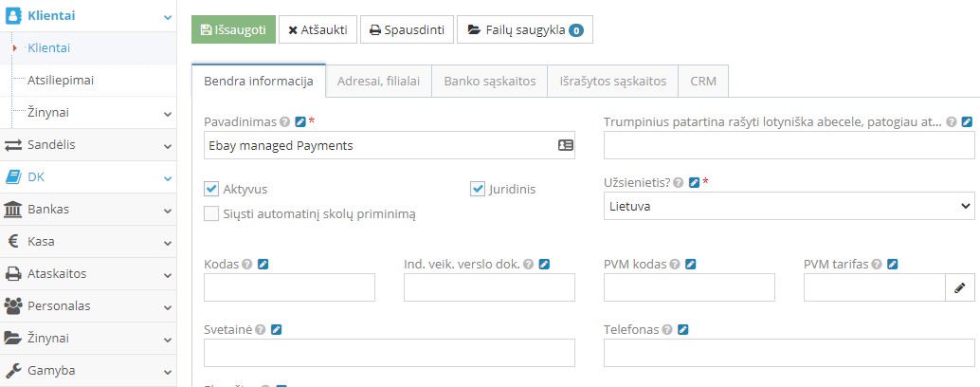This screenshot has width=980, height=387.
Task: Click the Bankas building icon
Action: click(13, 210)
